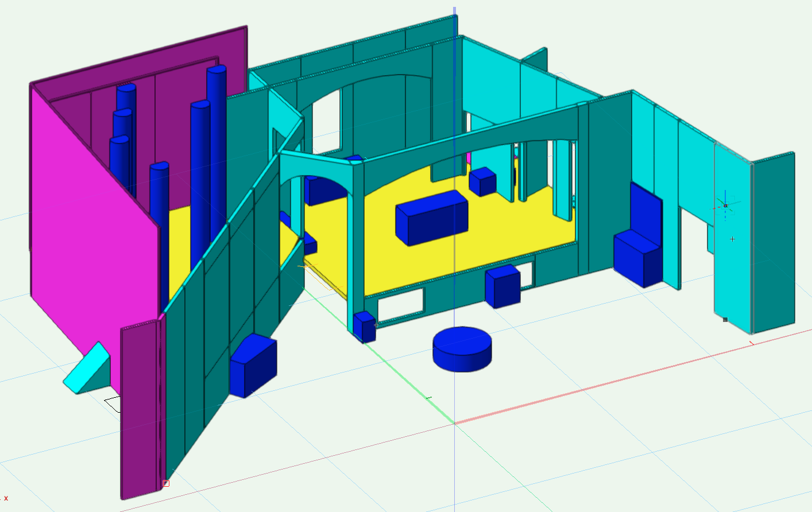Viewport: 812px width, 512px height.
Task: Select the blue box outside the slanted teal wall
Action: click(x=253, y=366)
